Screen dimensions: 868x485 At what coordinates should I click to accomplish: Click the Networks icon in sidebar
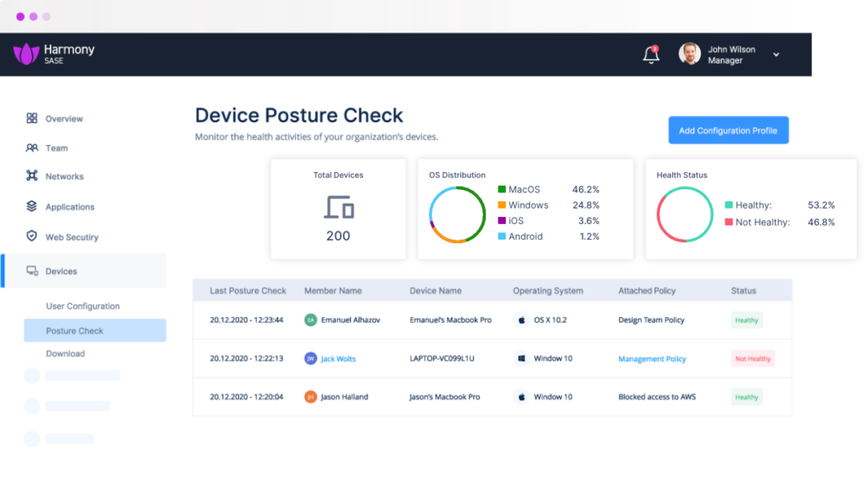pyautogui.click(x=32, y=176)
